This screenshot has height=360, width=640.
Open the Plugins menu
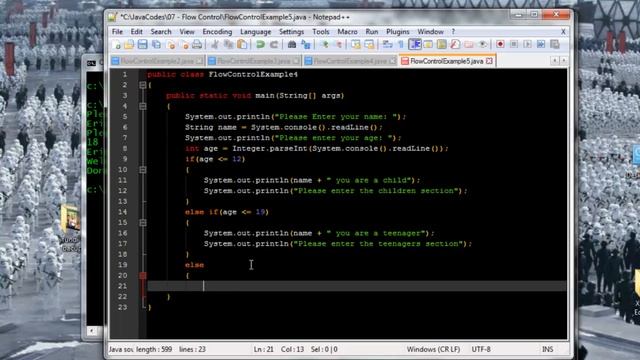(x=398, y=31)
